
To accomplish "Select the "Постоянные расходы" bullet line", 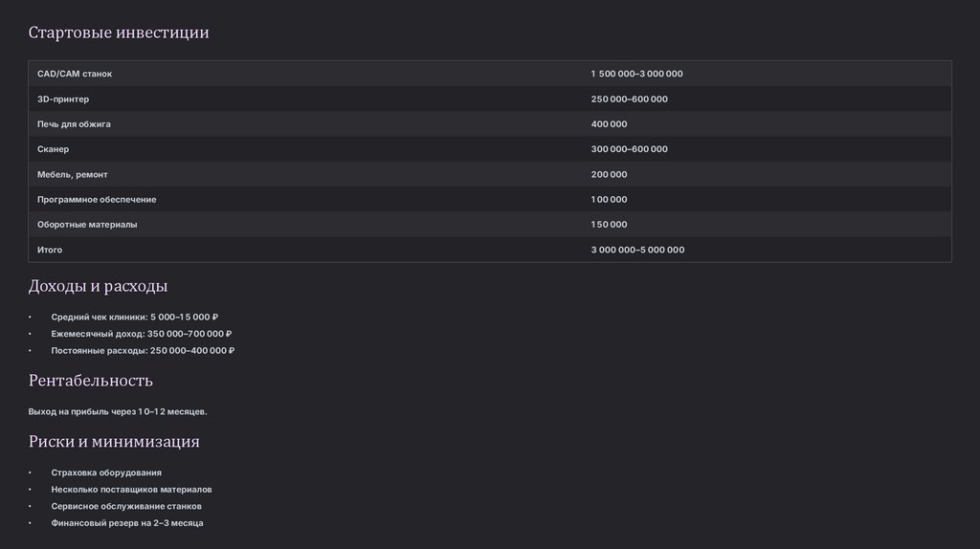I will [x=143, y=351].
